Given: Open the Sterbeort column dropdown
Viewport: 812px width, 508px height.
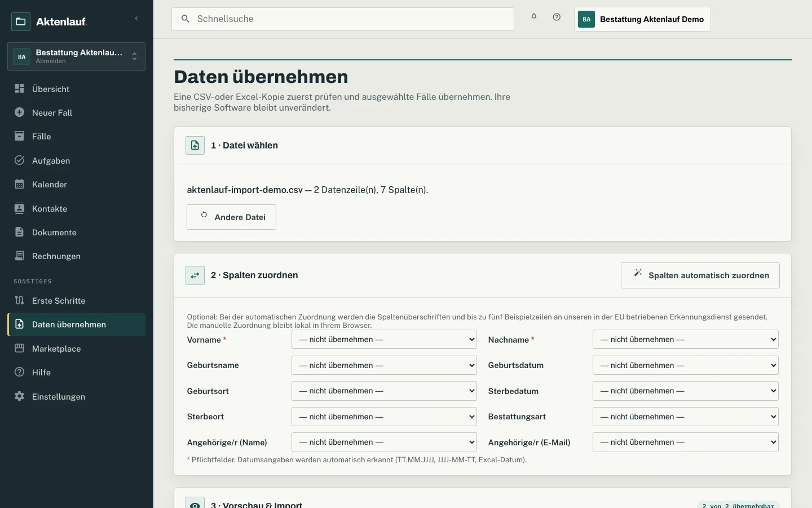Looking at the screenshot, I should 384,417.
